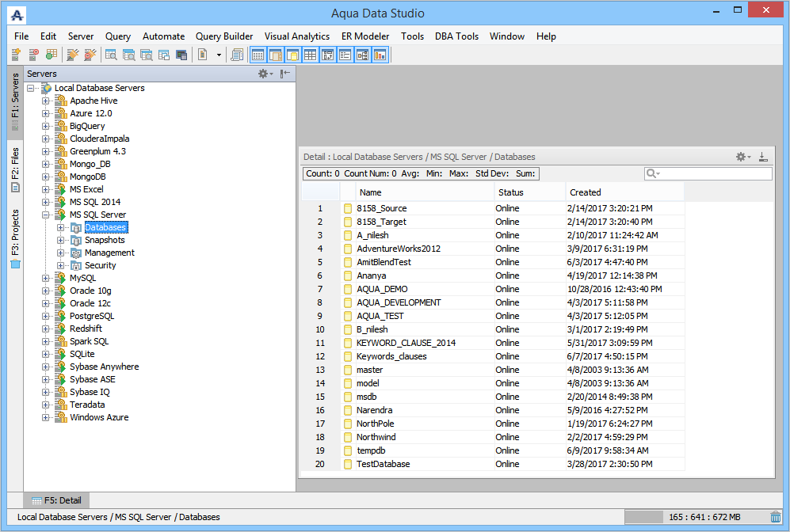
Task: Expand the Security folder node
Action: point(61,265)
